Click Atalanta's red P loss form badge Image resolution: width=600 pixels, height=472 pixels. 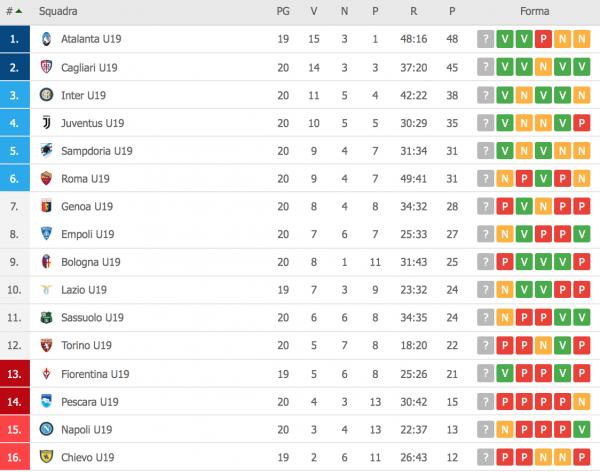point(543,39)
